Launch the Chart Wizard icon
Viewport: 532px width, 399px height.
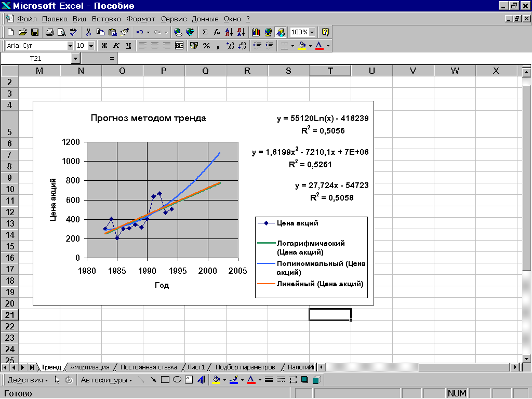[x=256, y=32]
